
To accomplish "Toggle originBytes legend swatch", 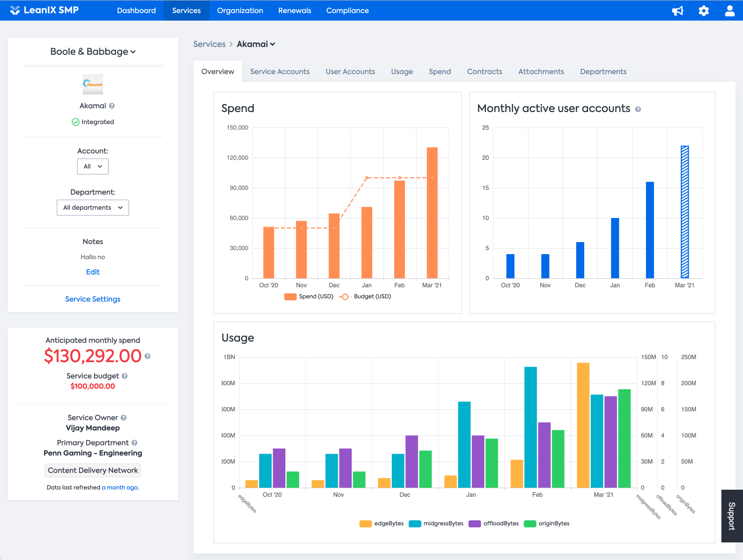I will coord(530,523).
